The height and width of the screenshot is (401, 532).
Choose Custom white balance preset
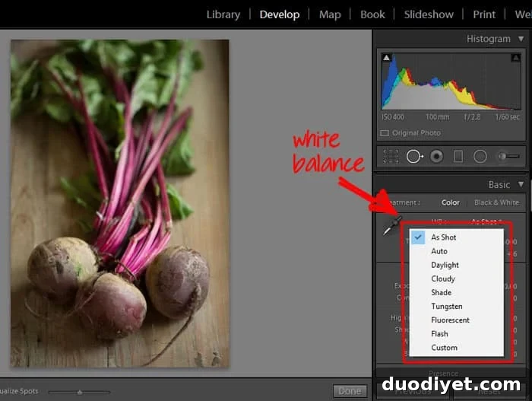[456, 347]
